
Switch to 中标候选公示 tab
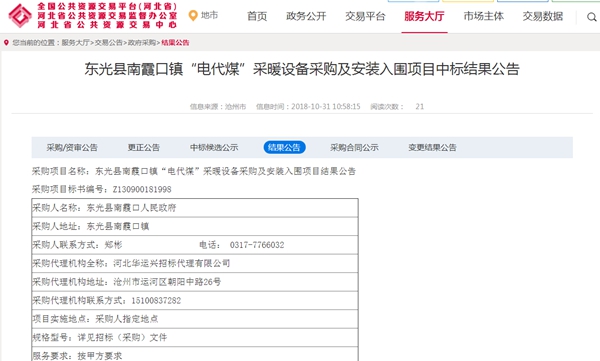(x=214, y=147)
